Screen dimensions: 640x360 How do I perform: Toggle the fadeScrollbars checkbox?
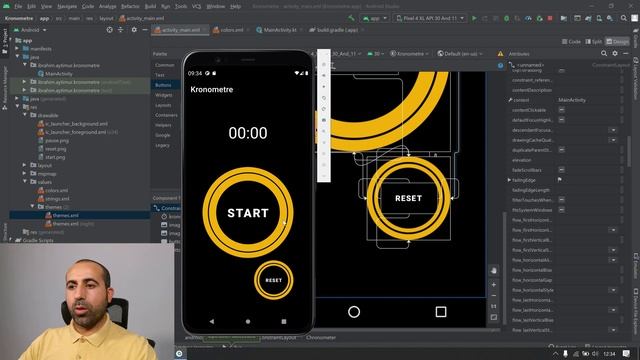[562, 170]
